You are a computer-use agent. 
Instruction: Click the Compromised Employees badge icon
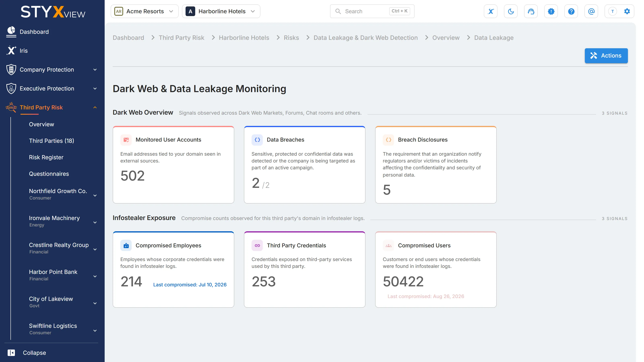click(x=126, y=245)
